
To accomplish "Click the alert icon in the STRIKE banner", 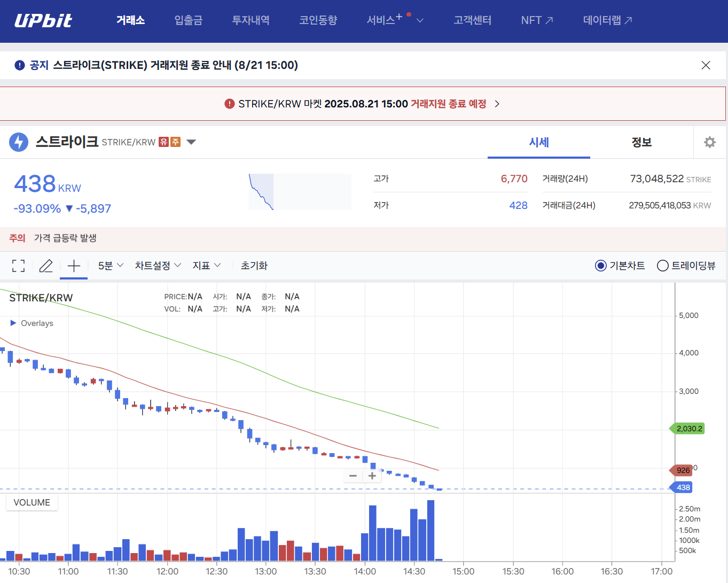I will point(229,103).
